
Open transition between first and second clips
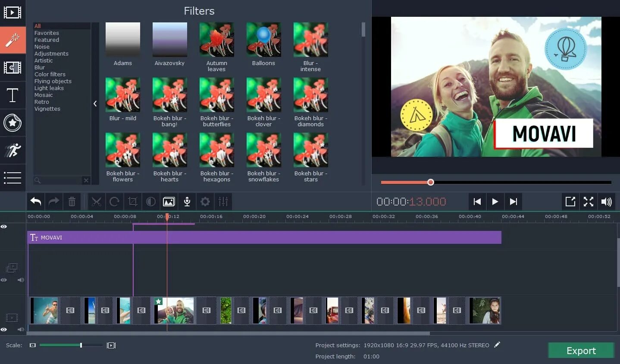pyautogui.click(x=70, y=310)
